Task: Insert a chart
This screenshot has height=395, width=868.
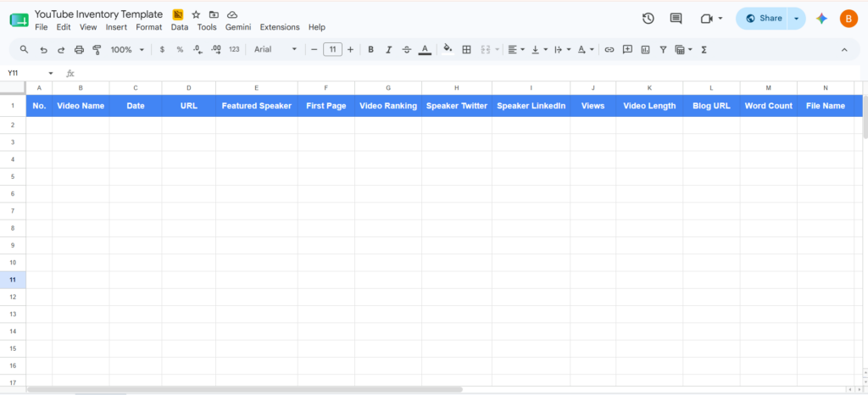Action: (645, 50)
